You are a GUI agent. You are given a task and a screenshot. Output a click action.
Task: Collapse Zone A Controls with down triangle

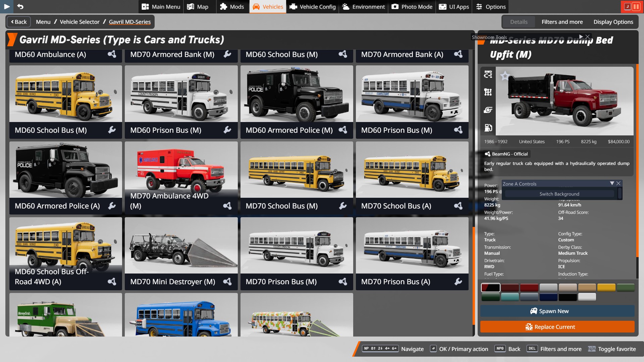[612, 183]
